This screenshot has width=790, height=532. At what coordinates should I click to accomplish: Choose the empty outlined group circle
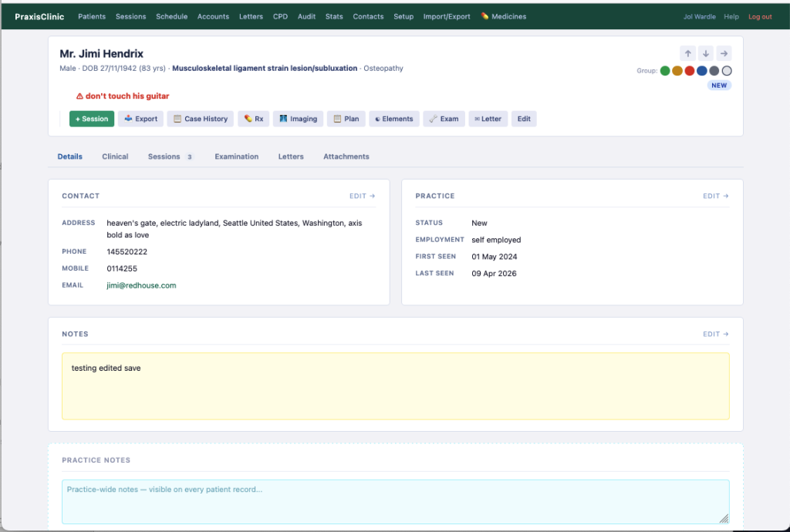click(x=727, y=71)
